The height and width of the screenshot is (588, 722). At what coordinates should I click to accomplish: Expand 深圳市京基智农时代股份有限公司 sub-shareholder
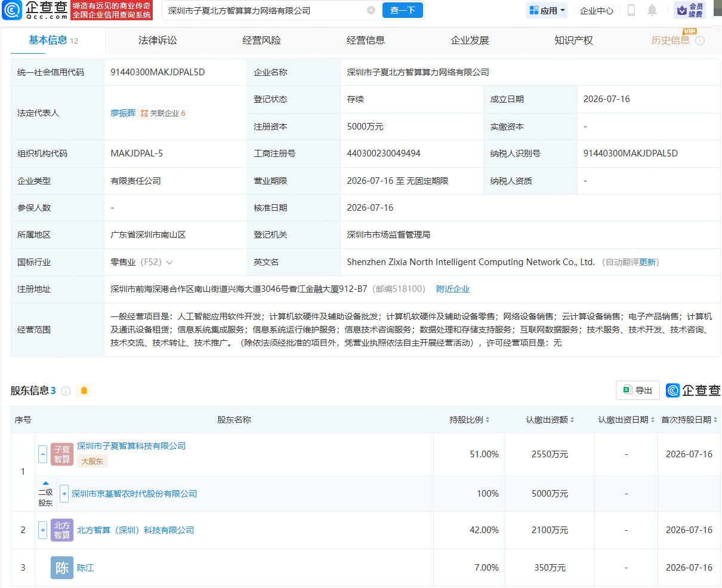[x=64, y=494]
